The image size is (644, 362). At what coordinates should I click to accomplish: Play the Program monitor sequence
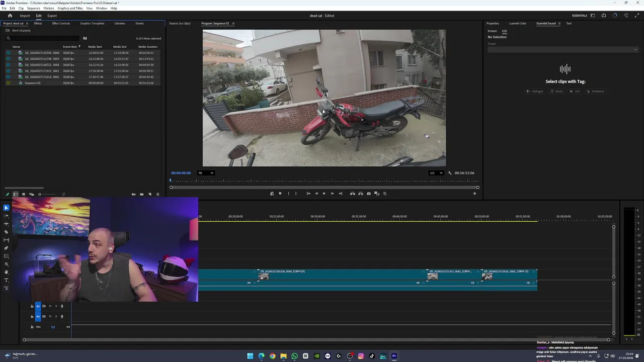click(x=324, y=194)
